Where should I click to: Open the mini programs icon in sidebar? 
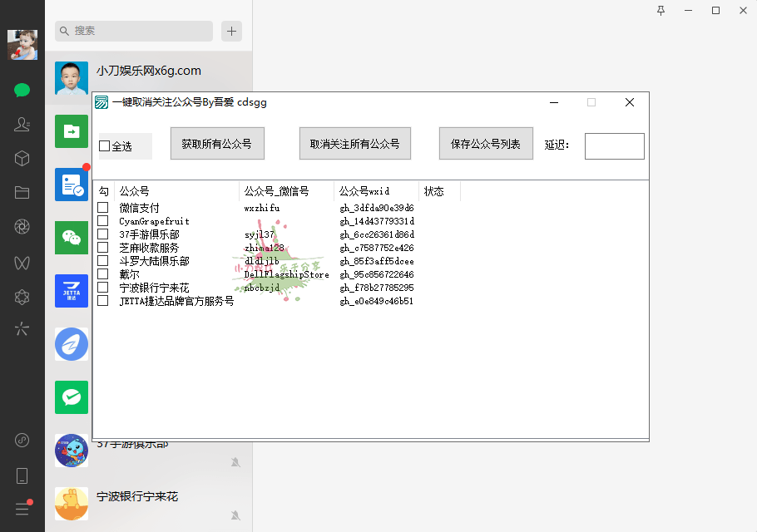click(22, 440)
